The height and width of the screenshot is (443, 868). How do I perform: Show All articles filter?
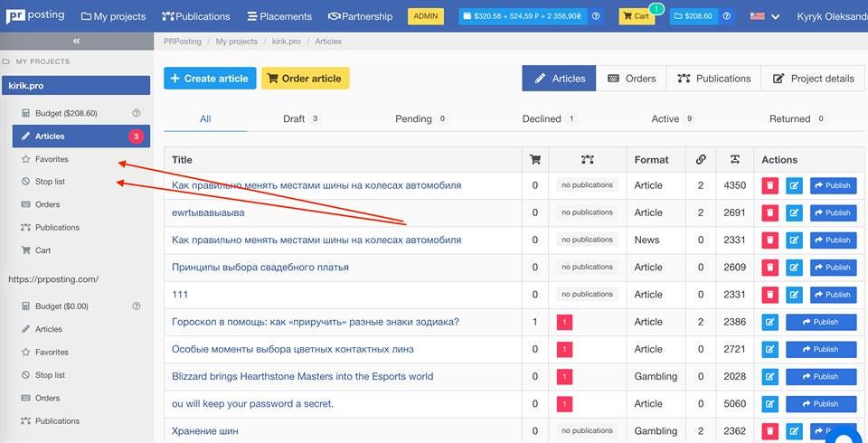[205, 118]
